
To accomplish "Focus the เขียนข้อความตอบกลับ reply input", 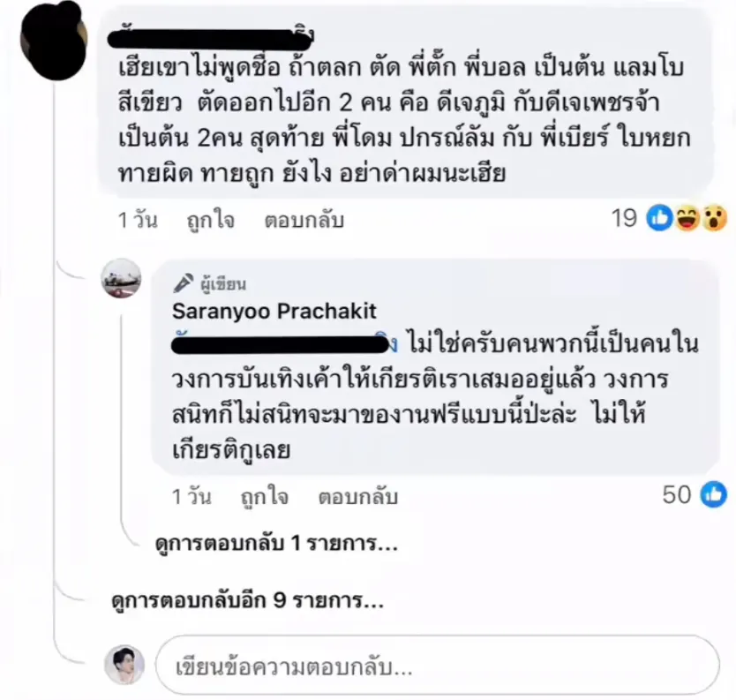I will tap(438, 666).
